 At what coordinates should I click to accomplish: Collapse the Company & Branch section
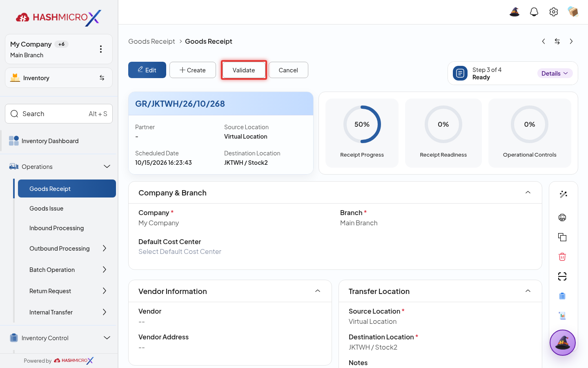(x=528, y=193)
